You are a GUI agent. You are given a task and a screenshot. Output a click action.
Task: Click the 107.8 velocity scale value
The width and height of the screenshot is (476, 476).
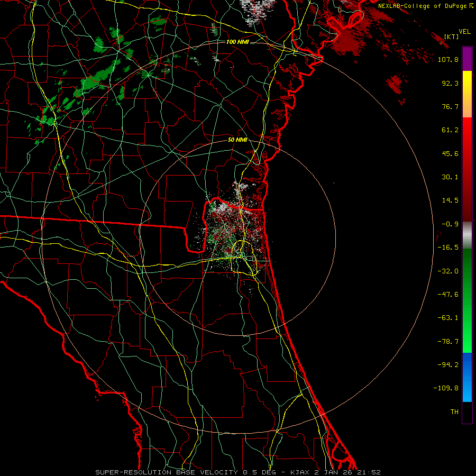tap(448, 59)
